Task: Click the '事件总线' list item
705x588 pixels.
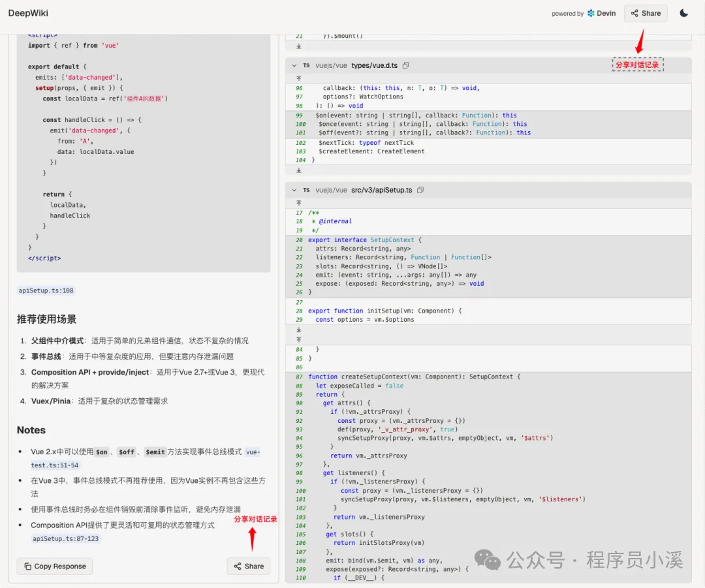Action: 132,356
